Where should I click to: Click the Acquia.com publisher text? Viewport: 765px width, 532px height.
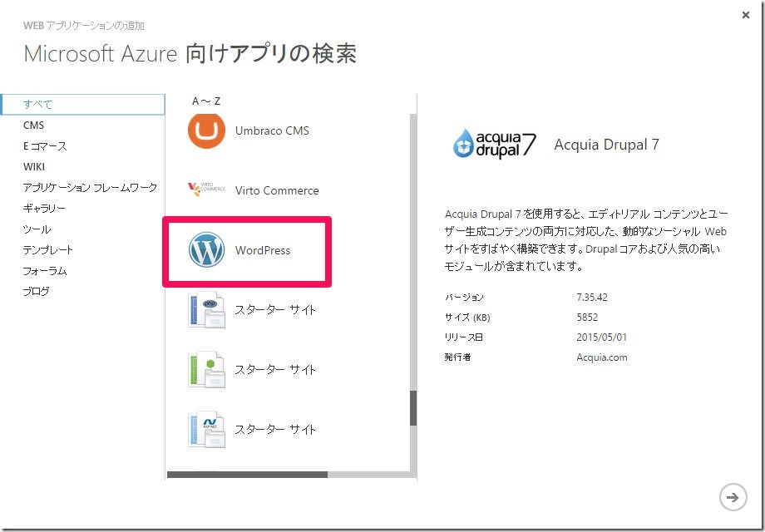tap(601, 357)
